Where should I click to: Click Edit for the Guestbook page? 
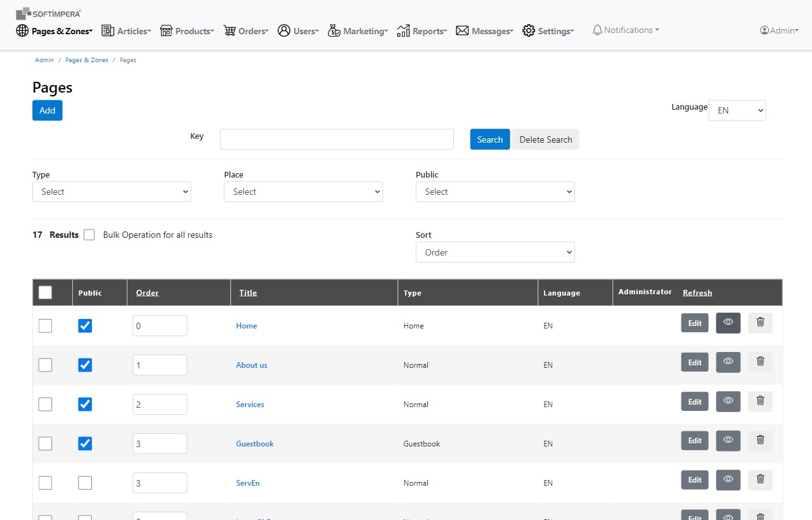coord(695,441)
